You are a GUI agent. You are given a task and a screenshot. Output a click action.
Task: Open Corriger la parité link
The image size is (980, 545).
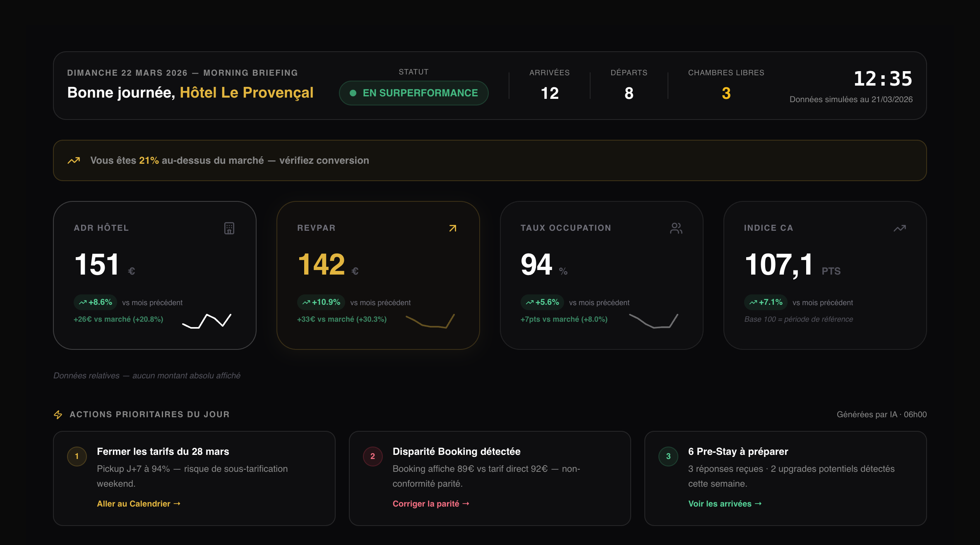(431, 504)
